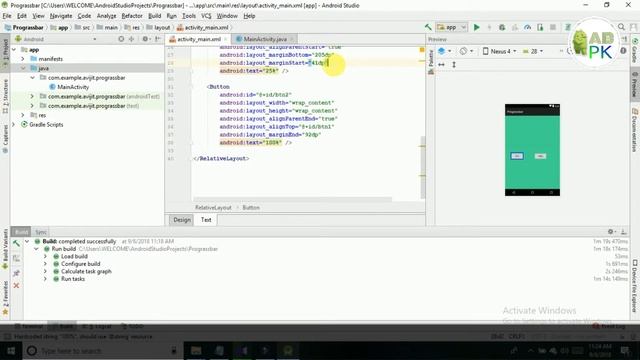Click Attach debugger to Android process icon

point(540,27)
